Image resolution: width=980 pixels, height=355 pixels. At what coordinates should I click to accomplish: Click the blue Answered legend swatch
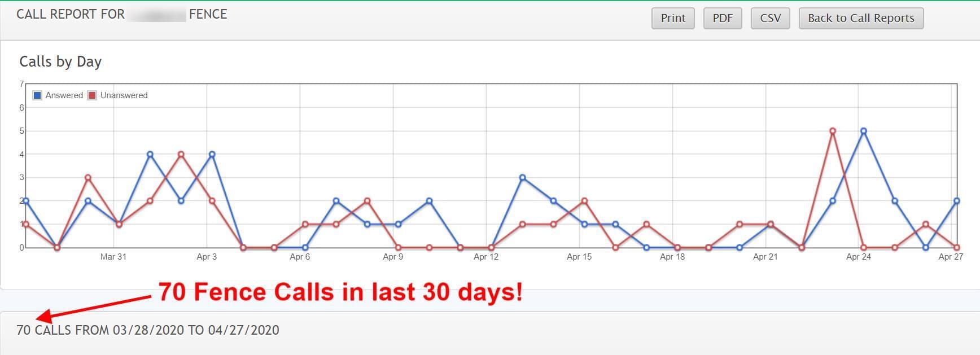point(37,95)
